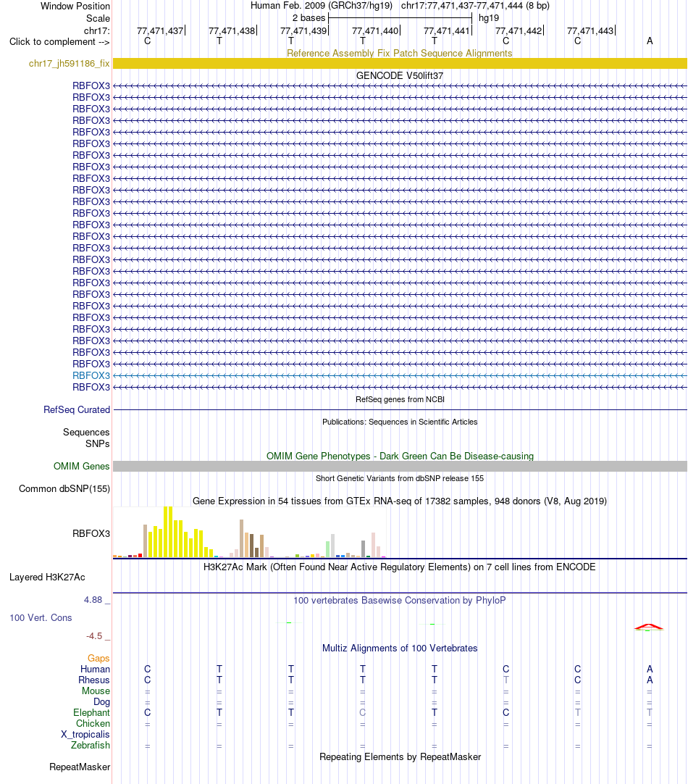Screen dimensions: 688x784
Task: Click the 'RepeatMasker' track label
Action: (80, 767)
